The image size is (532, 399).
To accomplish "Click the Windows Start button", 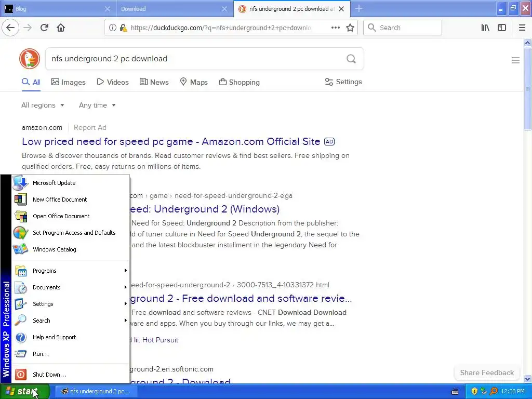I will point(25,391).
